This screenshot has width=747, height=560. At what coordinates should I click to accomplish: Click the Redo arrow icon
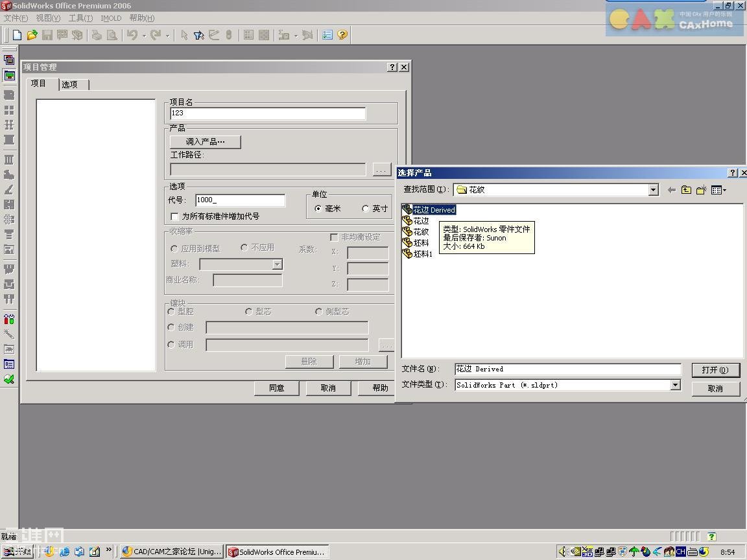pyautogui.click(x=156, y=35)
